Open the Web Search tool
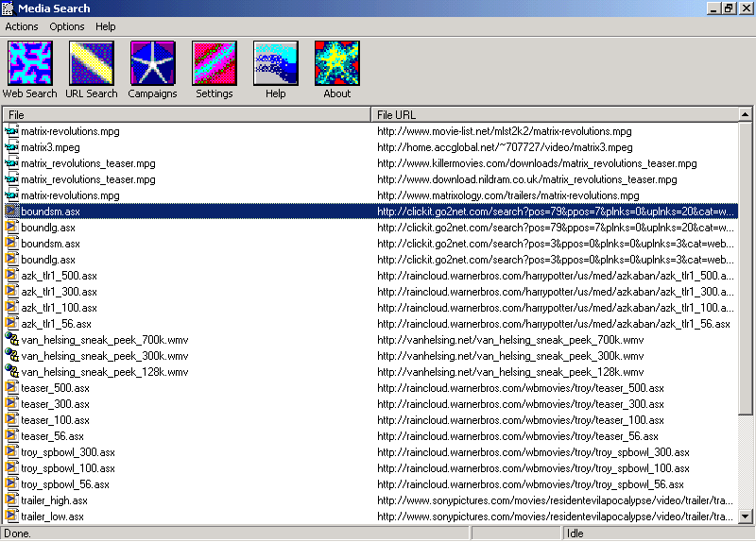The width and height of the screenshot is (756, 542). coord(29,70)
